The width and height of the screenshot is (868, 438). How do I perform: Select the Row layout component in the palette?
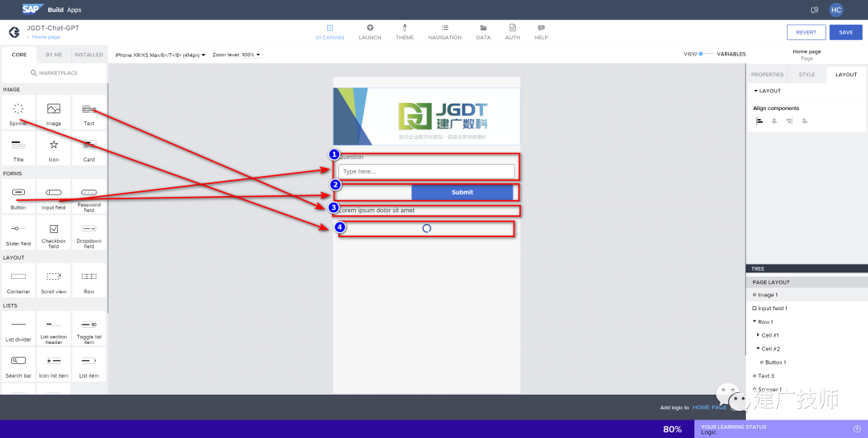coord(89,280)
